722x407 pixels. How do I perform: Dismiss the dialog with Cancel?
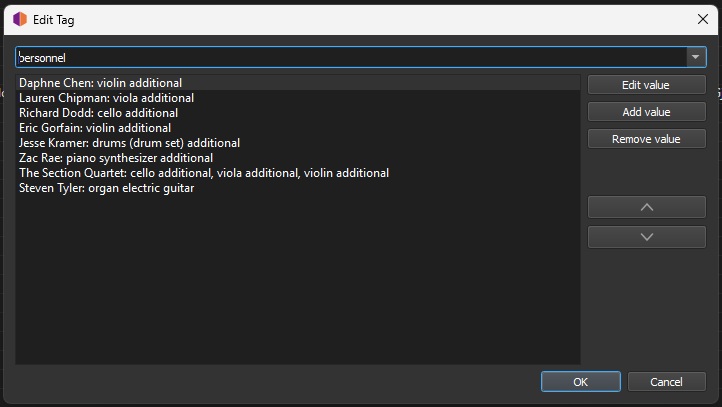point(666,382)
